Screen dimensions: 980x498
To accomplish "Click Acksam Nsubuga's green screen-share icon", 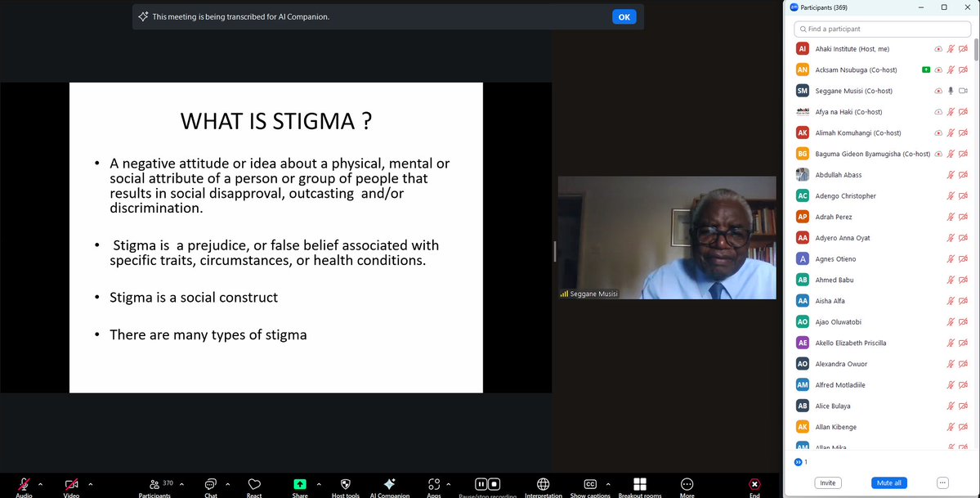I will point(926,70).
